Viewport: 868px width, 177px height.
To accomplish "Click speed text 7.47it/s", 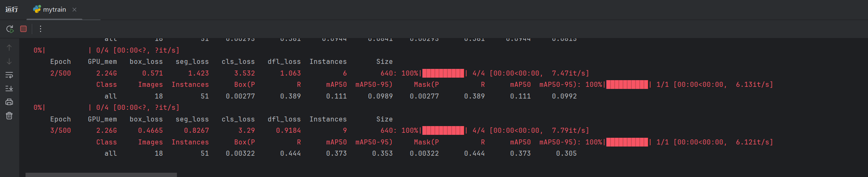I will pos(569,73).
